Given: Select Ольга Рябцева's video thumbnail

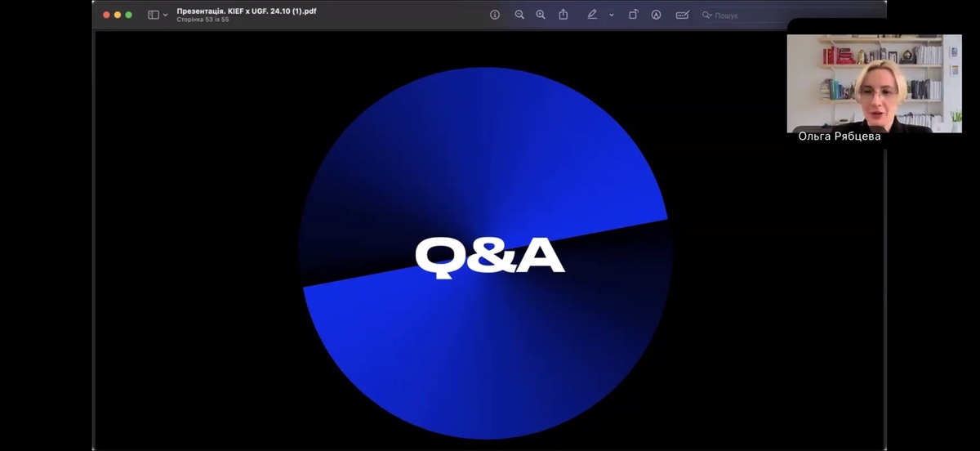Looking at the screenshot, I should [x=874, y=83].
